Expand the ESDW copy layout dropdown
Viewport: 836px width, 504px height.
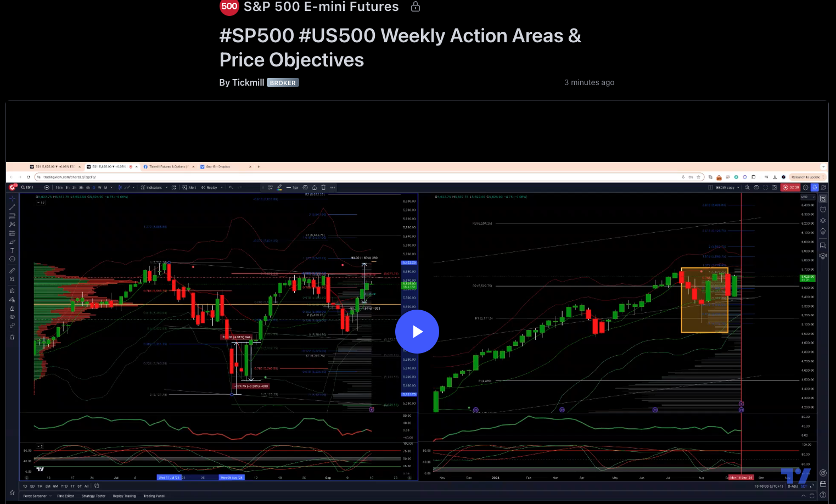[738, 187]
